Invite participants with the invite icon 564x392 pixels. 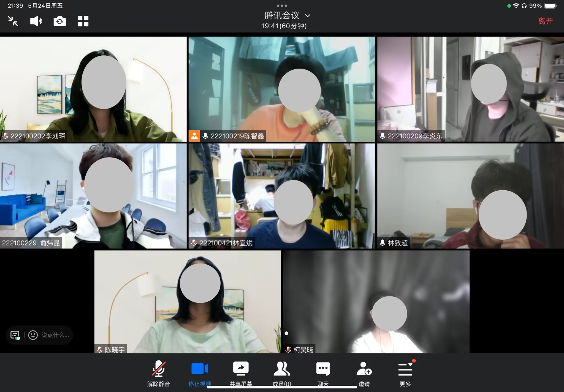click(x=364, y=372)
